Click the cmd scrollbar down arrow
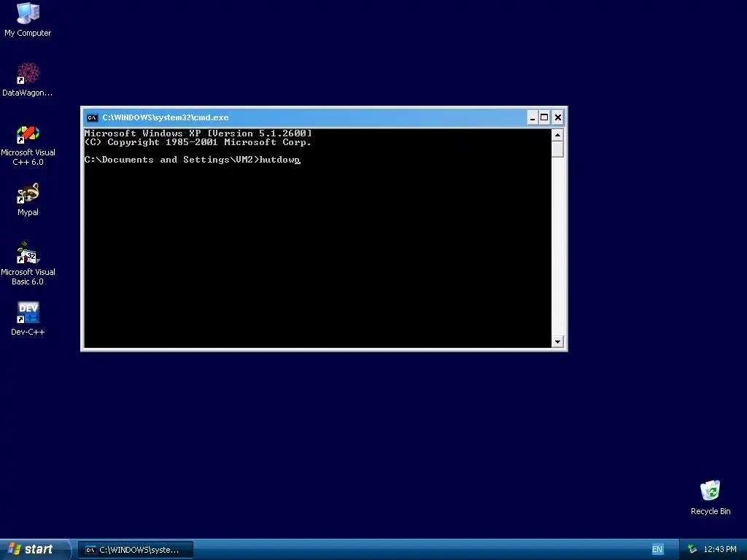 [x=557, y=341]
